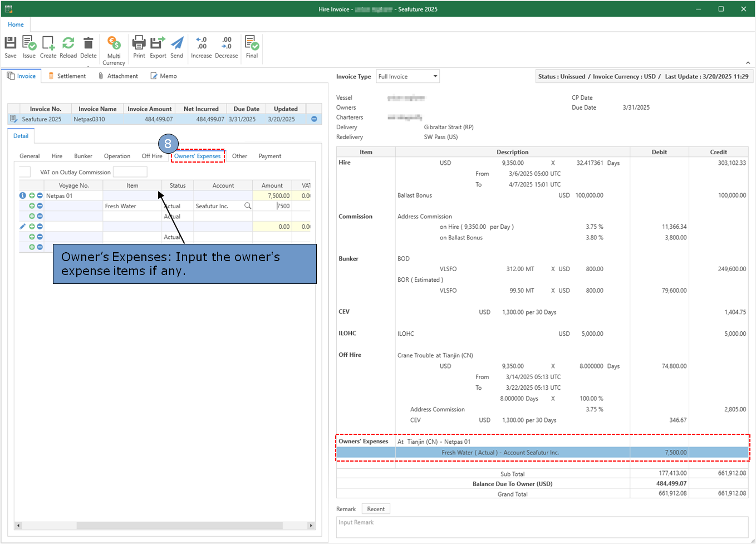This screenshot has width=756, height=544.
Task: Send the invoice via the Send icon
Action: pyautogui.click(x=177, y=47)
